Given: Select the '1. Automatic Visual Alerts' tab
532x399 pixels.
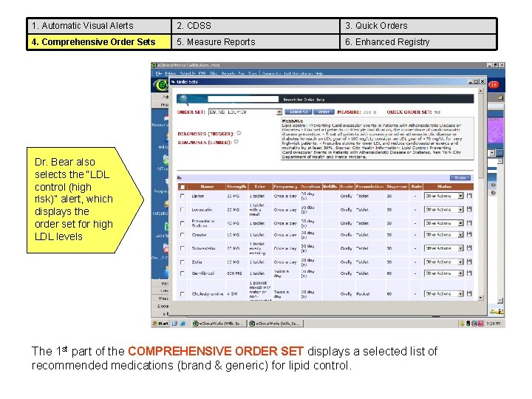Looking at the screenshot, I should tap(99, 26).
